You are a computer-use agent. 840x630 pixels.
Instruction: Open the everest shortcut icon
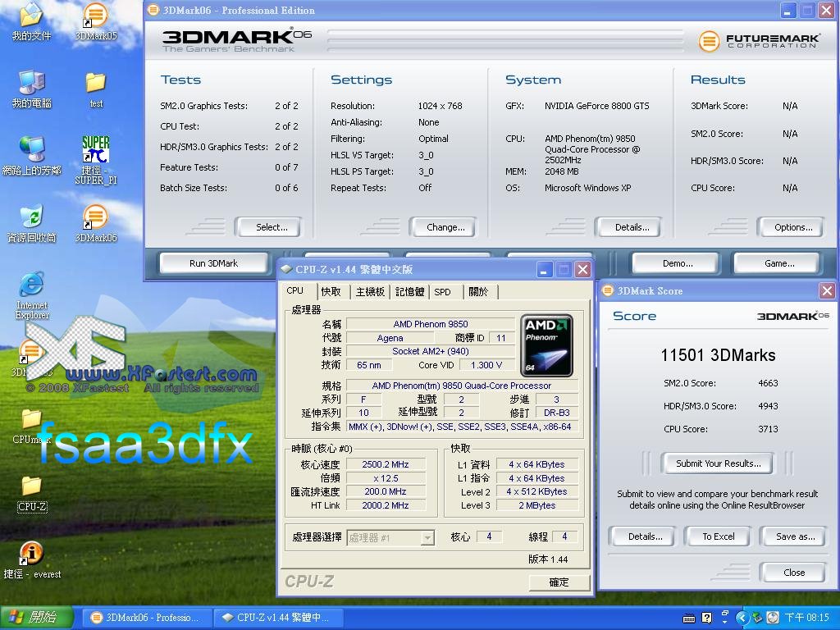pyautogui.click(x=32, y=553)
